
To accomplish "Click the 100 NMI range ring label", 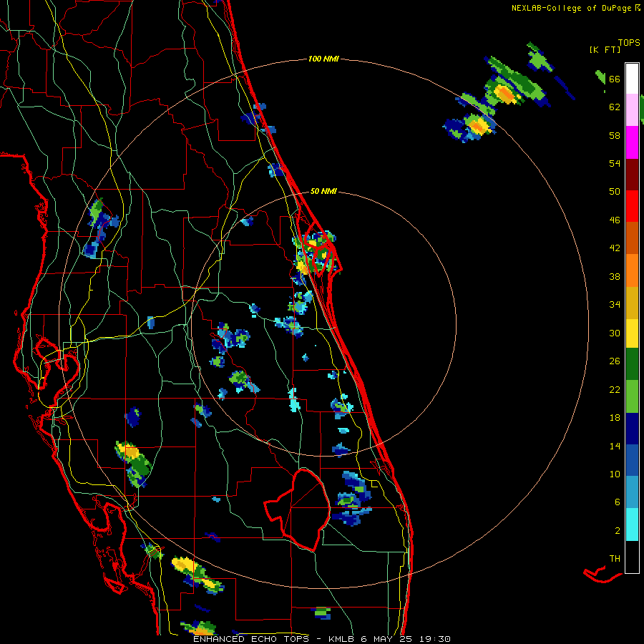I will point(323,59).
